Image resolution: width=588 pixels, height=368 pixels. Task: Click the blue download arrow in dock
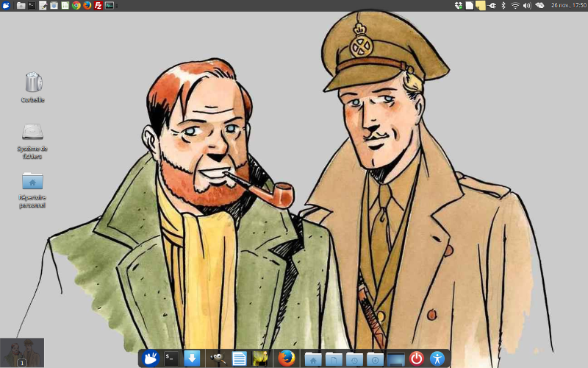pos(192,358)
